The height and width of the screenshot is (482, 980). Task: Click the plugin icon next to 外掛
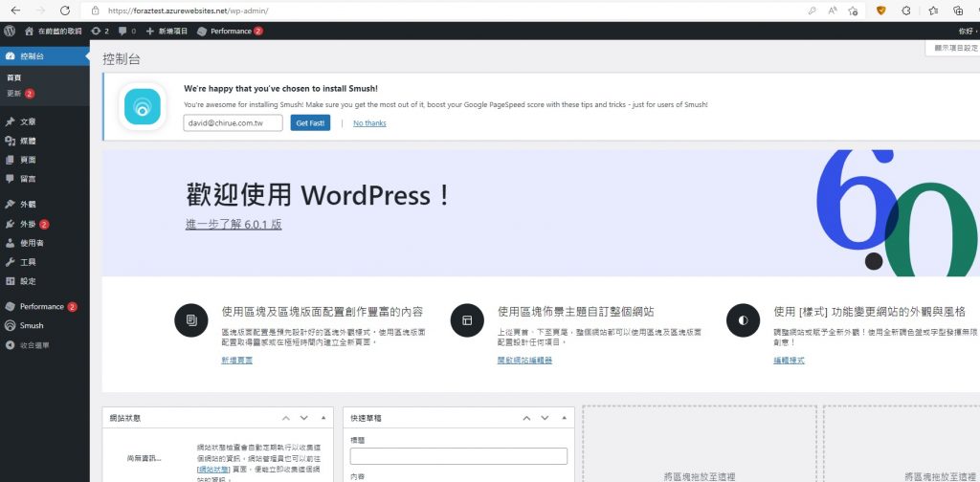pos(10,224)
